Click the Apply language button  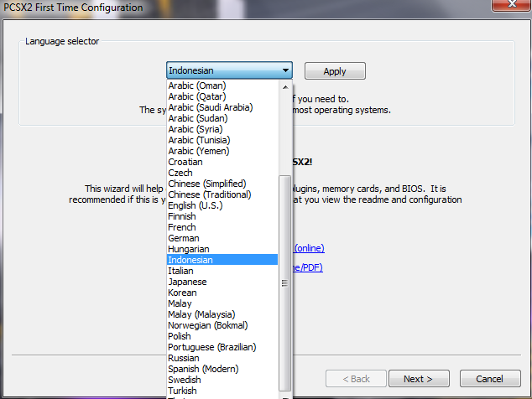335,71
